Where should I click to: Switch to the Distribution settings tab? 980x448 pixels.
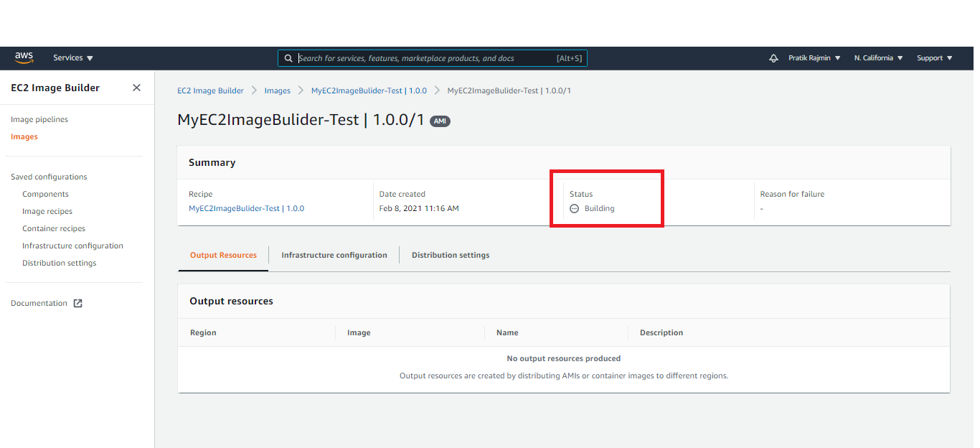pos(451,255)
